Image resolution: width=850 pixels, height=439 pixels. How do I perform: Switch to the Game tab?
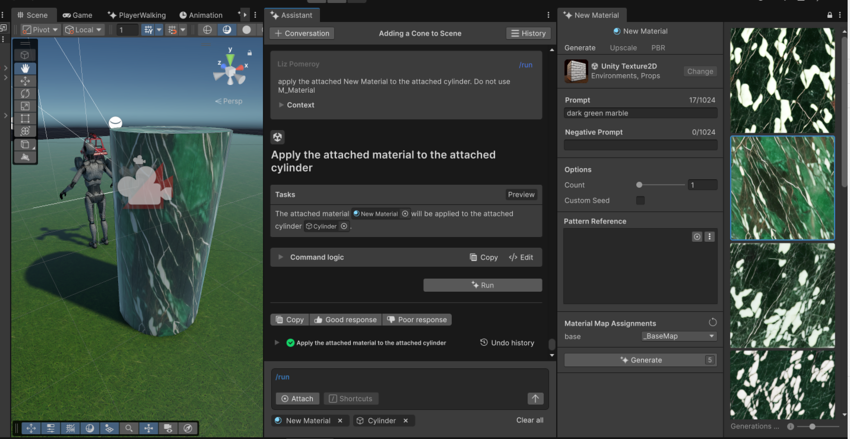point(77,15)
